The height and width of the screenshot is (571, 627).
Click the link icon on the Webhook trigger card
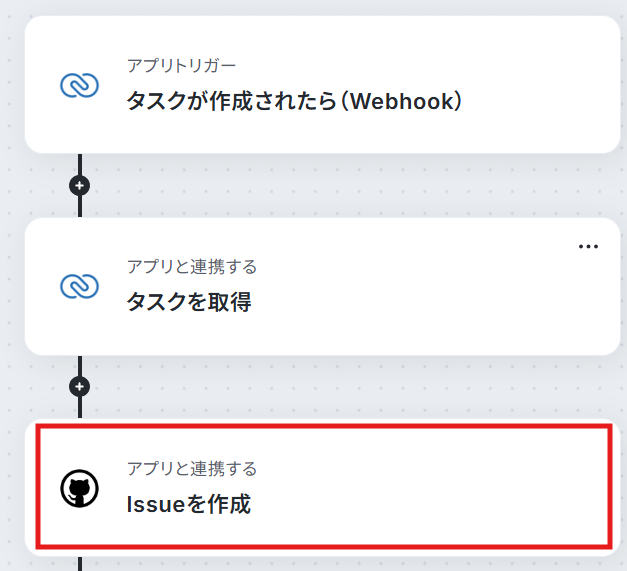point(79,85)
